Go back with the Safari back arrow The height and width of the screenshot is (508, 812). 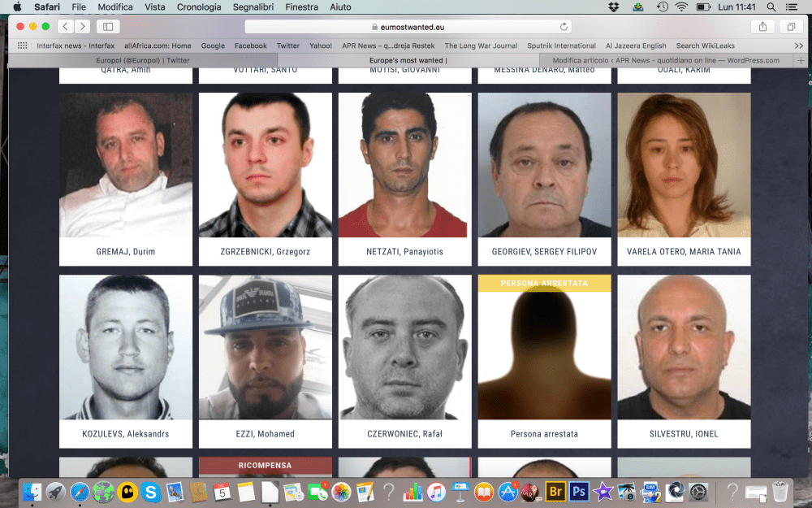coord(65,27)
